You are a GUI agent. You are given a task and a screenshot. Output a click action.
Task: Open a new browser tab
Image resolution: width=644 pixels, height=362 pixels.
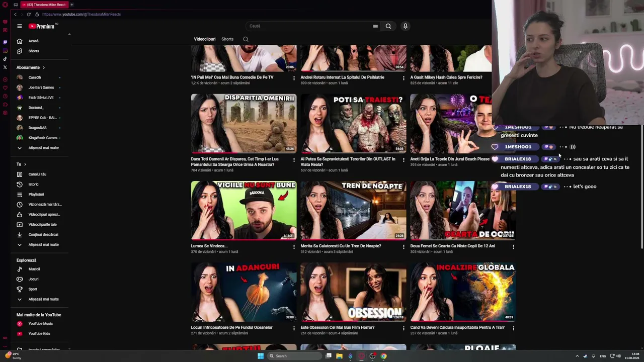point(71,5)
